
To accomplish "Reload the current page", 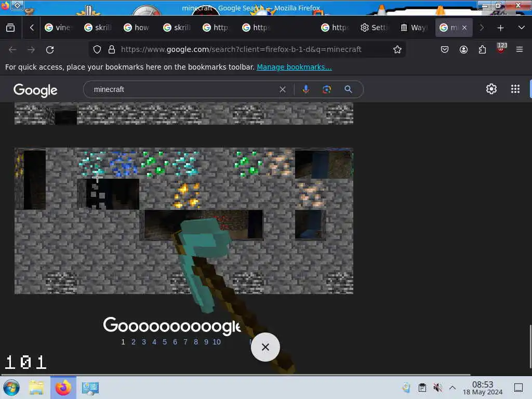I will coord(50,49).
